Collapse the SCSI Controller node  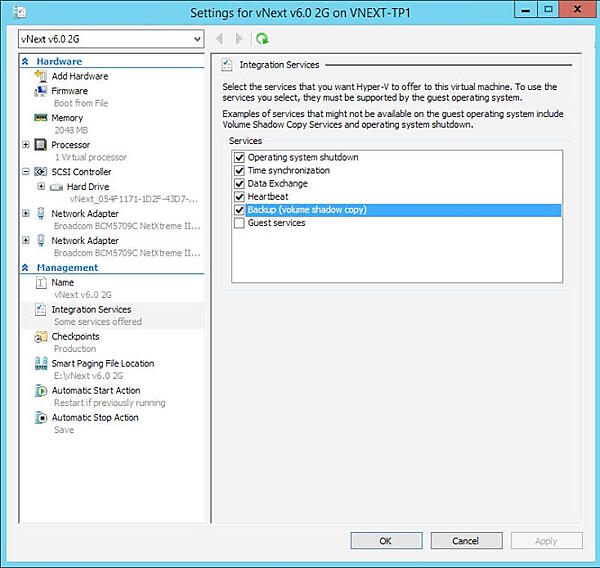[26, 172]
